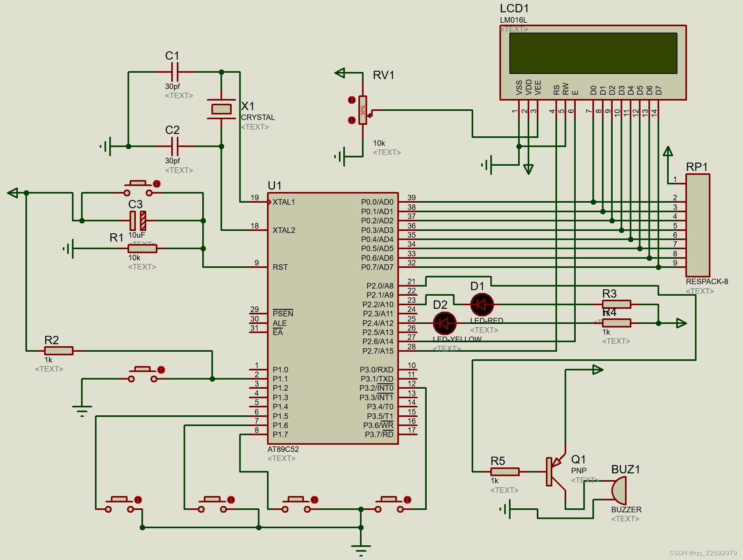Image resolution: width=743 pixels, height=560 pixels.
Task: Click the 'LCD1' reference label
Action: (x=514, y=8)
